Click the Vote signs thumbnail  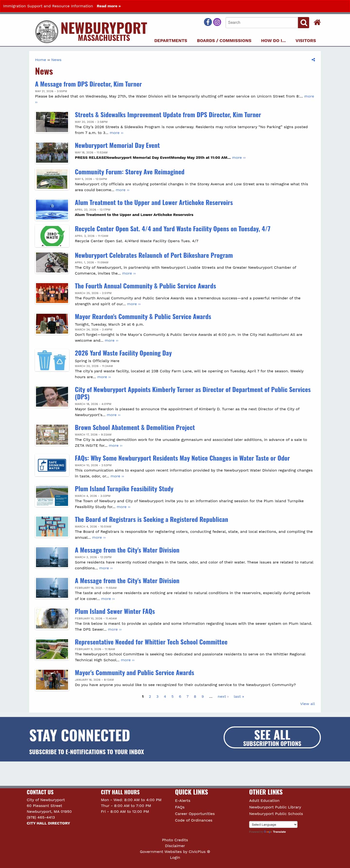coord(52,527)
